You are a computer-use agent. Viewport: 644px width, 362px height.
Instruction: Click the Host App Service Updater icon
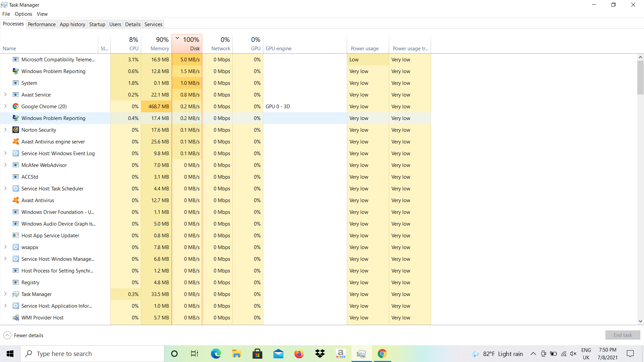coord(15,236)
